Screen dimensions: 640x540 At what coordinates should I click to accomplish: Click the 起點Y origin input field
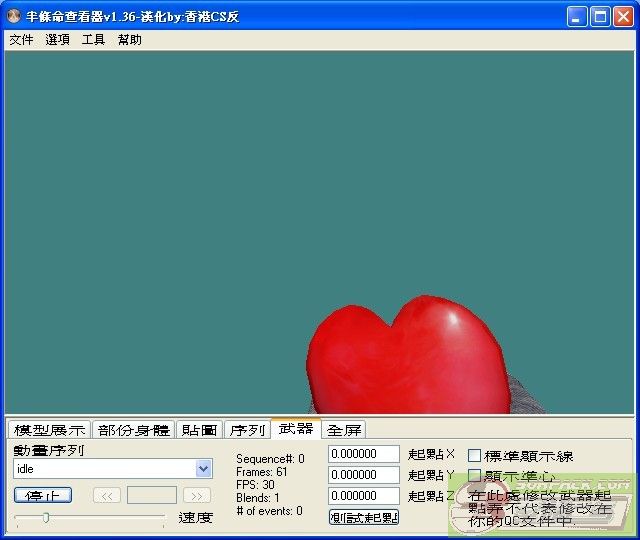pyautogui.click(x=364, y=475)
